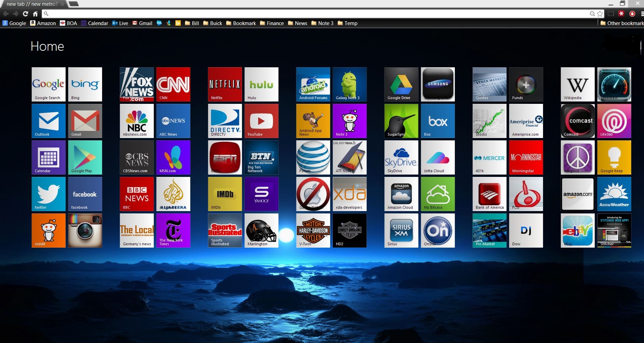644x343 pixels.
Task: Expand the News bookmarks folder
Action: click(297, 23)
